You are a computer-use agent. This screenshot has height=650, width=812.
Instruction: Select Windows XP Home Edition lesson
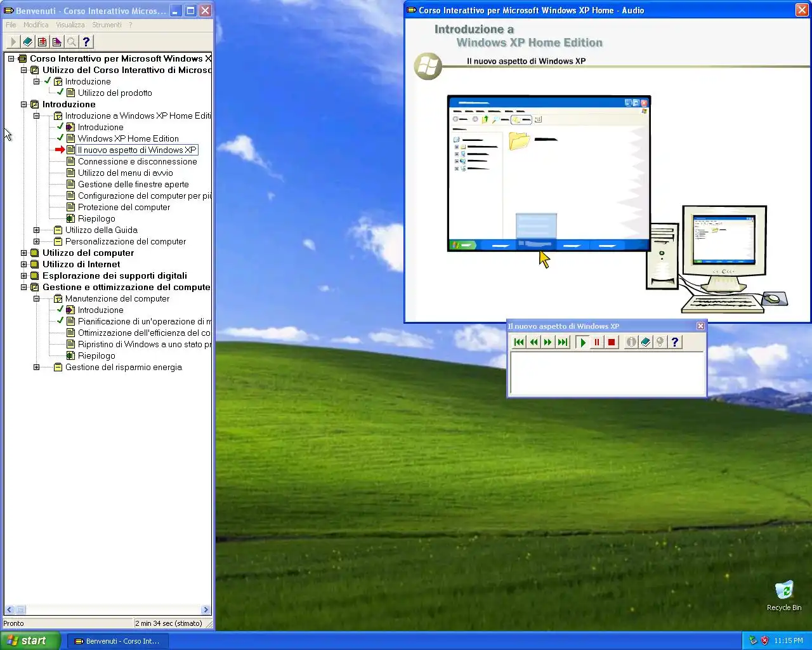(128, 138)
